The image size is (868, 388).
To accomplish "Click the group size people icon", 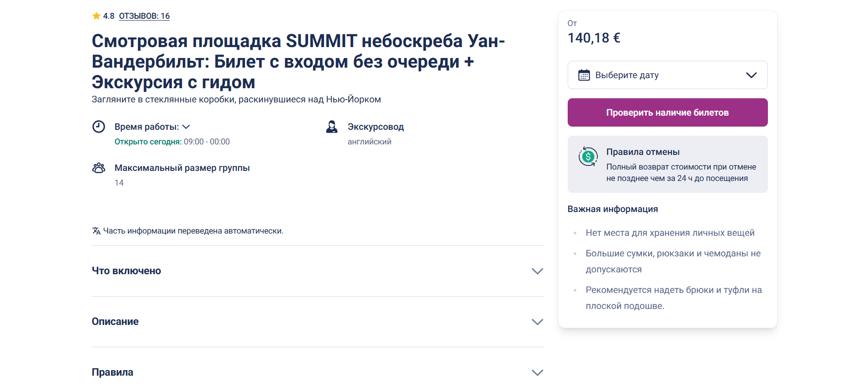I will 99,168.
